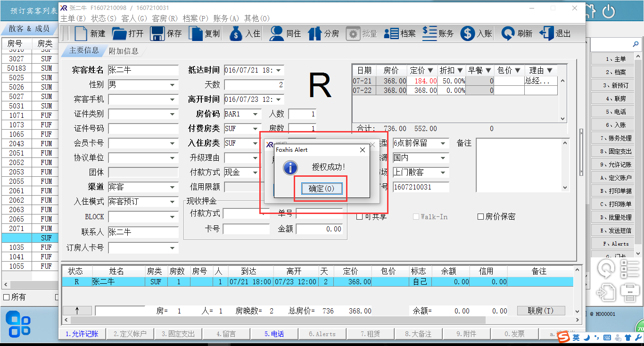
Task: Toggle the 所有 (All) checkbox
Action: tap(7, 297)
